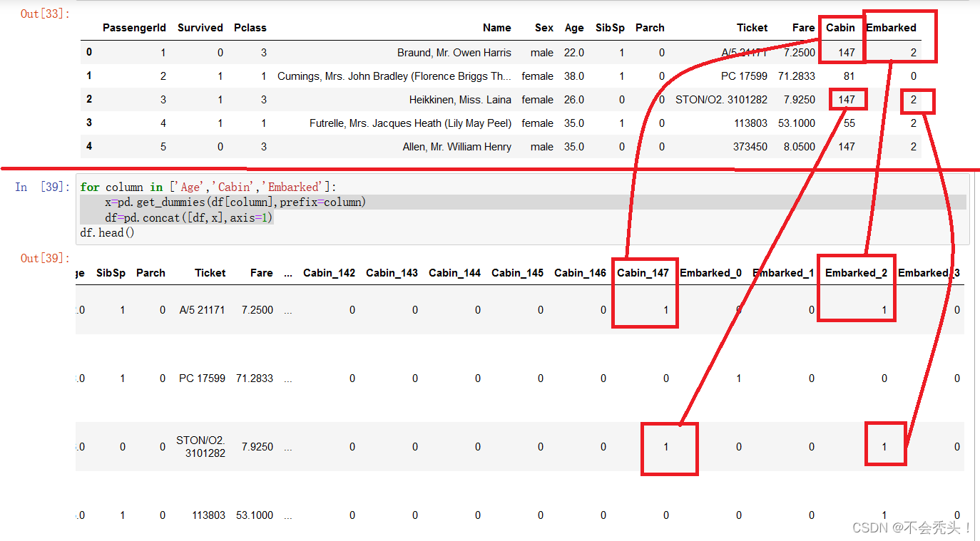Click the PassengerId column header
The width and height of the screenshot is (980, 541).
tap(134, 28)
